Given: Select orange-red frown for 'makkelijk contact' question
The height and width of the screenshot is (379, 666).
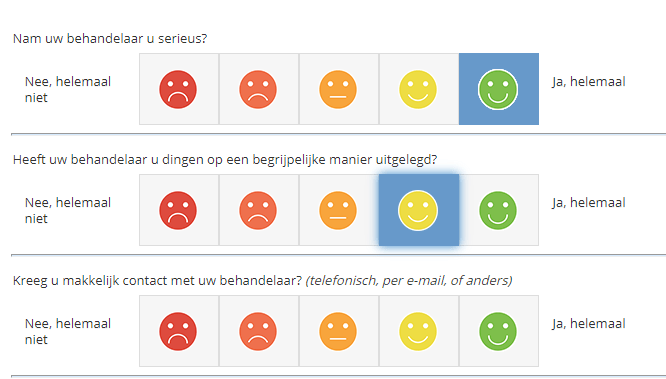Looking at the screenshot, I should click(x=259, y=331).
